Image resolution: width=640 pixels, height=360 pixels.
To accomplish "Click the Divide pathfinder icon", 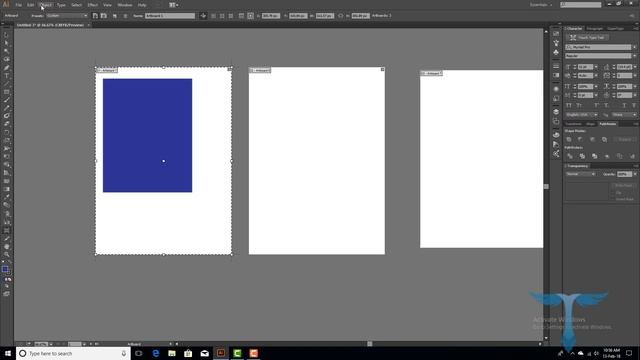I will 570,156.
